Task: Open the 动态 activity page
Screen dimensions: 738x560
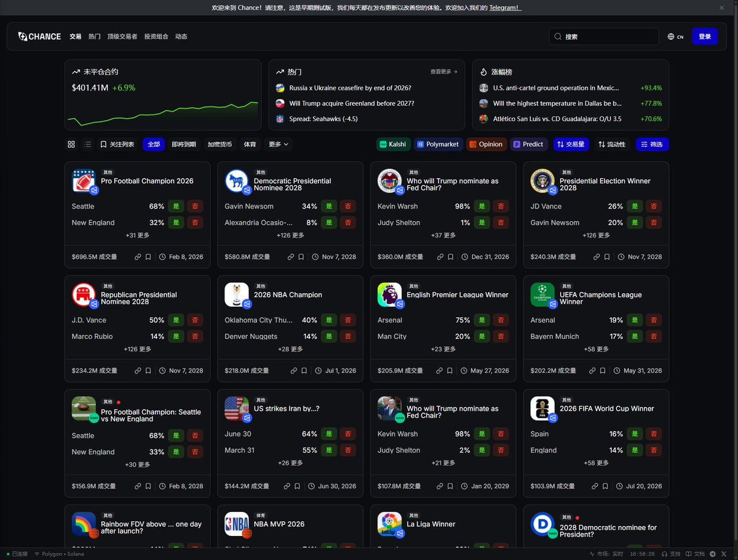Action: click(181, 37)
